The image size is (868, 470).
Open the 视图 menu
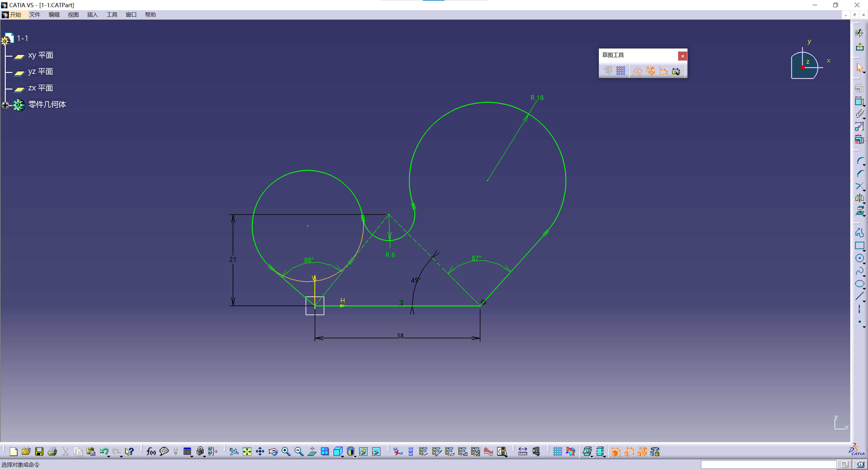(x=73, y=14)
